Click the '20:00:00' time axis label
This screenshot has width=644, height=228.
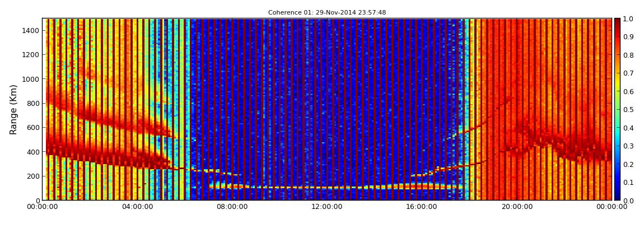(517, 207)
